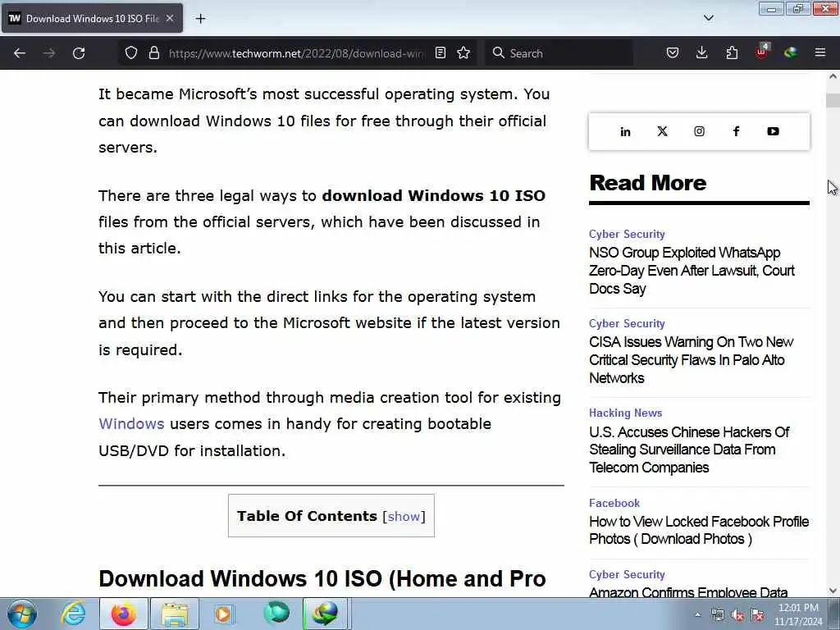The image size is (840, 630).
Task: Click the forward navigation arrow
Action: 48,53
